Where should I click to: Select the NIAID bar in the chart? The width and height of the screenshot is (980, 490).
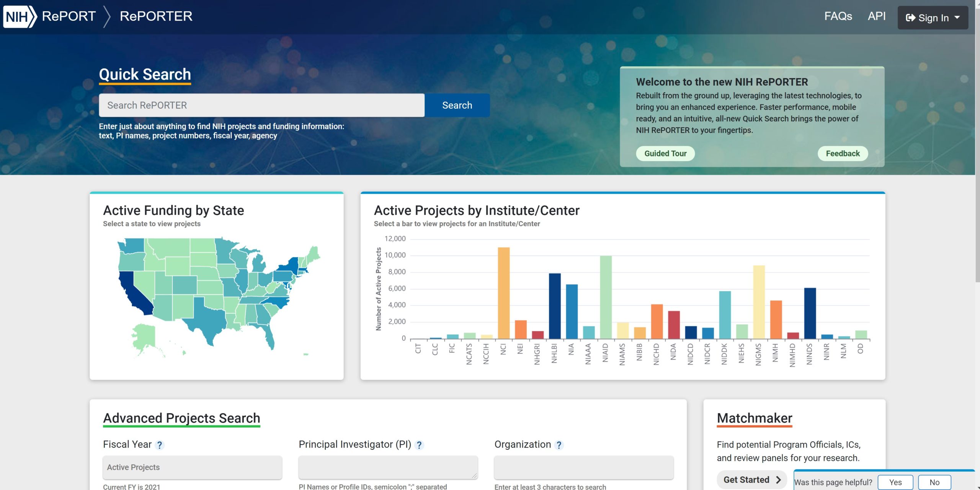(606, 297)
